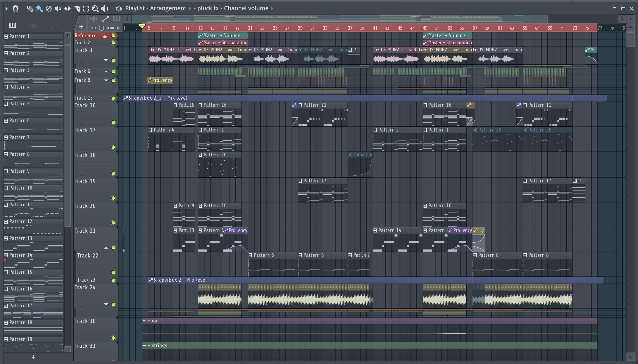Click the speaker icon before Playlist title
The image size is (638, 364).
click(x=119, y=8)
